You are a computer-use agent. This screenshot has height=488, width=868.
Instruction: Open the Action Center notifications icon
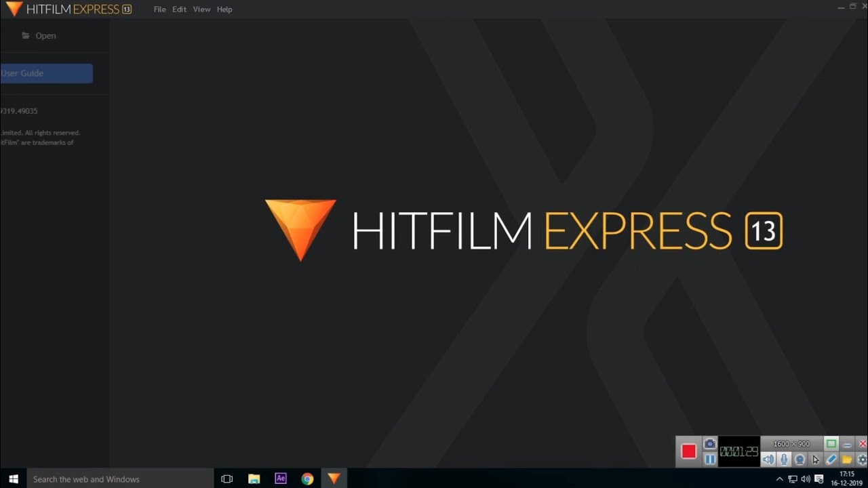pos(818,479)
